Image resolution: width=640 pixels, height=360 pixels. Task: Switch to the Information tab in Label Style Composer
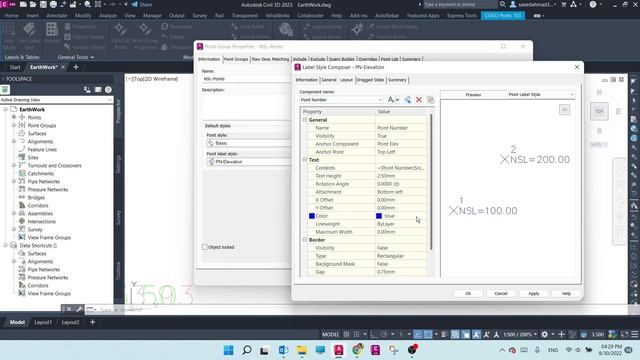[307, 80]
